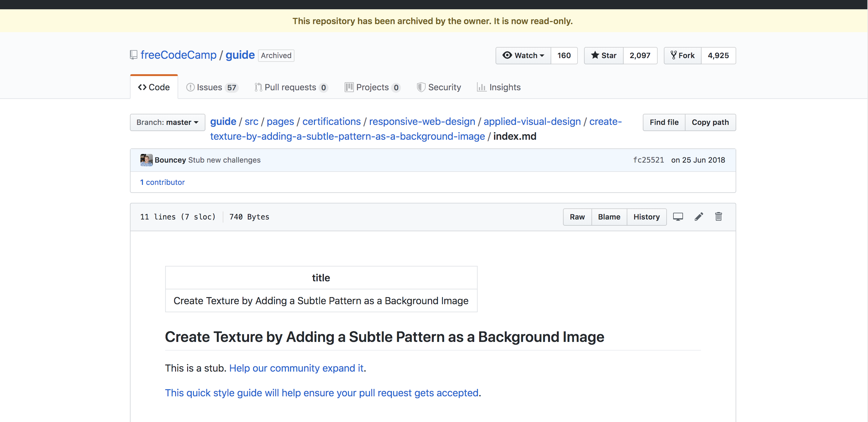The image size is (868, 422).
Task: Open the file History
Action: tap(646, 217)
